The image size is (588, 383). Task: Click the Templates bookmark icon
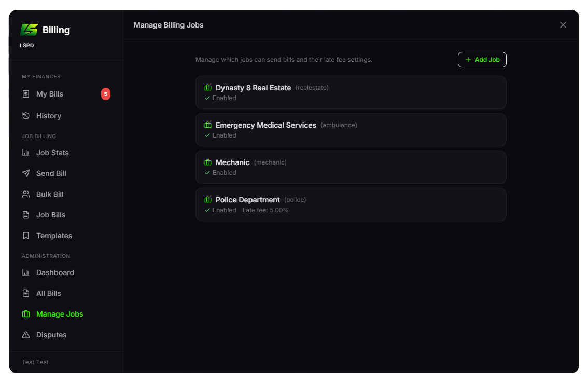tap(26, 235)
